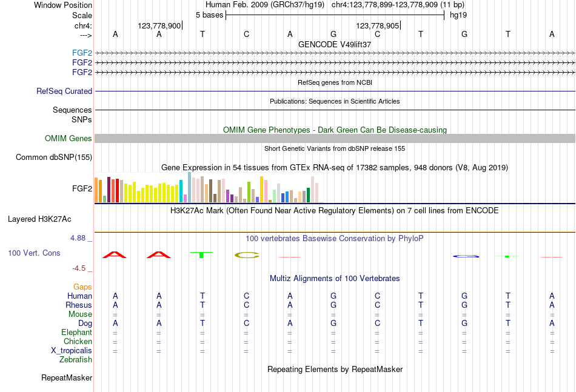Image resolution: width=576 pixels, height=392 pixels.
Task: Click the Dog species label
Action: (85, 324)
